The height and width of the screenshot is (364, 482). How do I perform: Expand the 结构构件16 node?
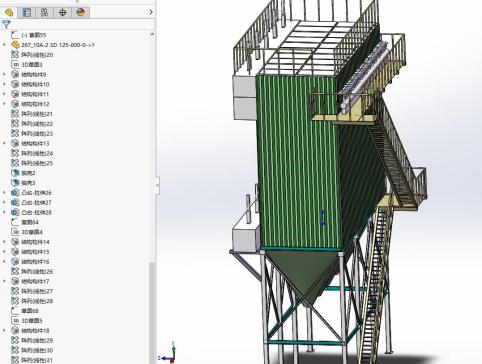click(4, 262)
